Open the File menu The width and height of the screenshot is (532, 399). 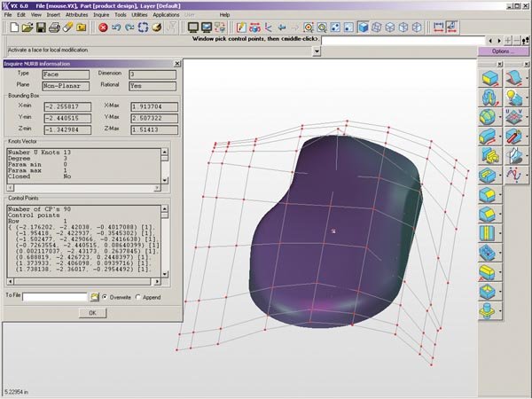[8, 14]
